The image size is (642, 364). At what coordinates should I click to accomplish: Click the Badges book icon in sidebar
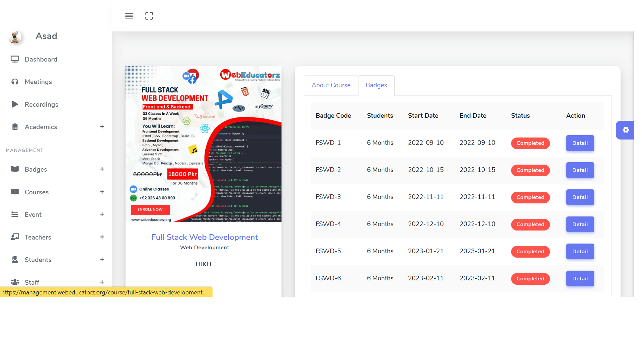coord(15,169)
